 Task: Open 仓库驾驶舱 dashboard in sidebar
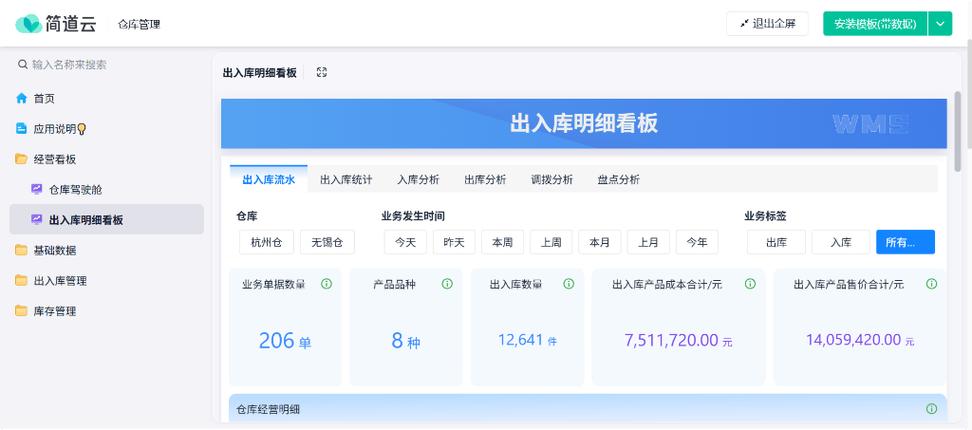coord(107,190)
